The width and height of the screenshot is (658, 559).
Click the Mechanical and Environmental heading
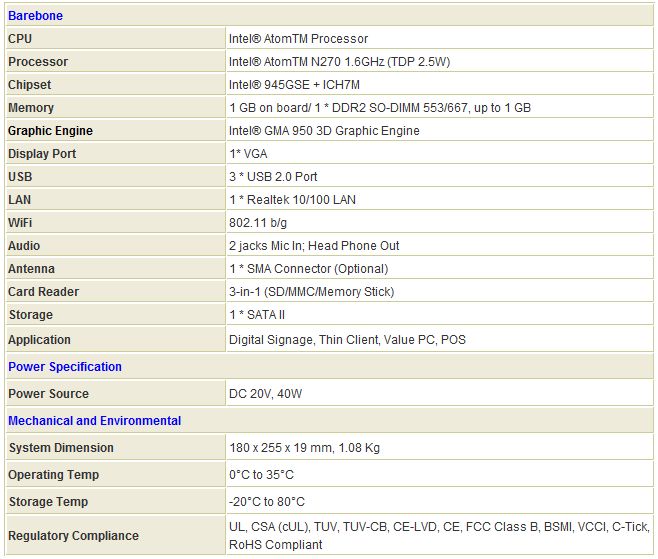95,421
